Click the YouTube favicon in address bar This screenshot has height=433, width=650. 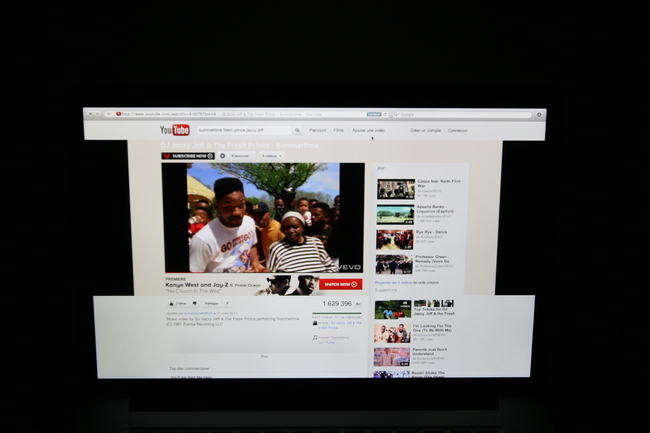(x=119, y=114)
